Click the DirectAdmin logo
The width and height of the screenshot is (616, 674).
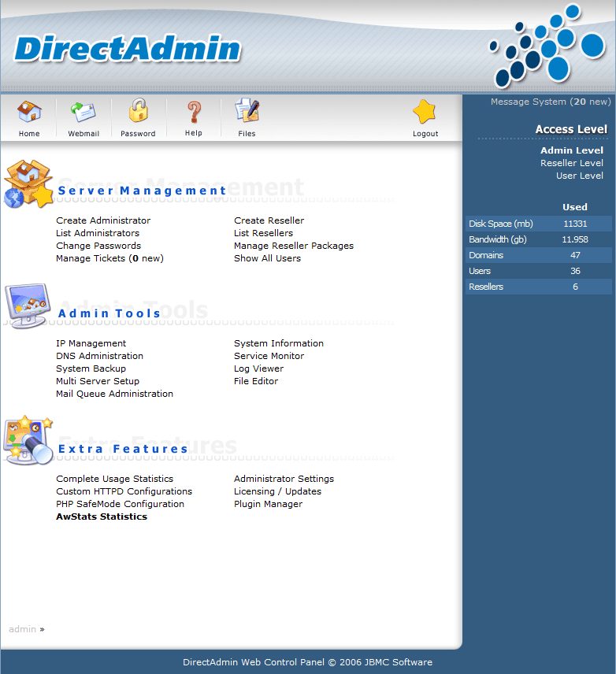pyautogui.click(x=128, y=48)
